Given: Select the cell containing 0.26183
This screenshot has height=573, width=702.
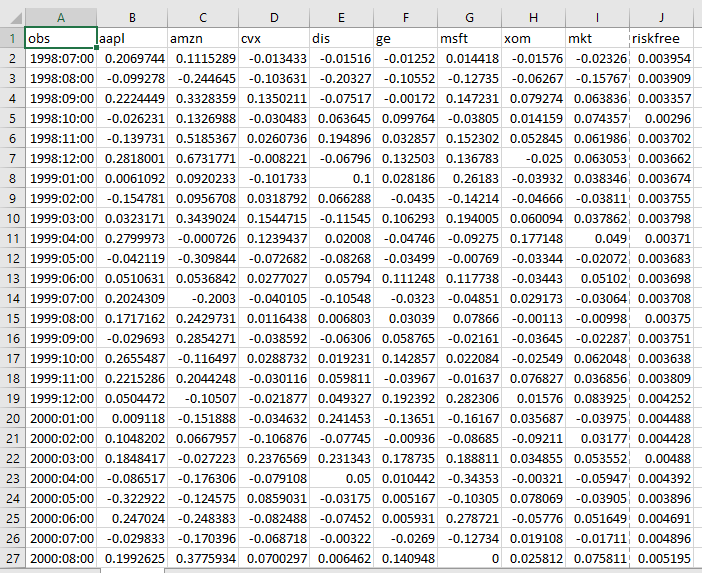Looking at the screenshot, I should [x=469, y=179].
